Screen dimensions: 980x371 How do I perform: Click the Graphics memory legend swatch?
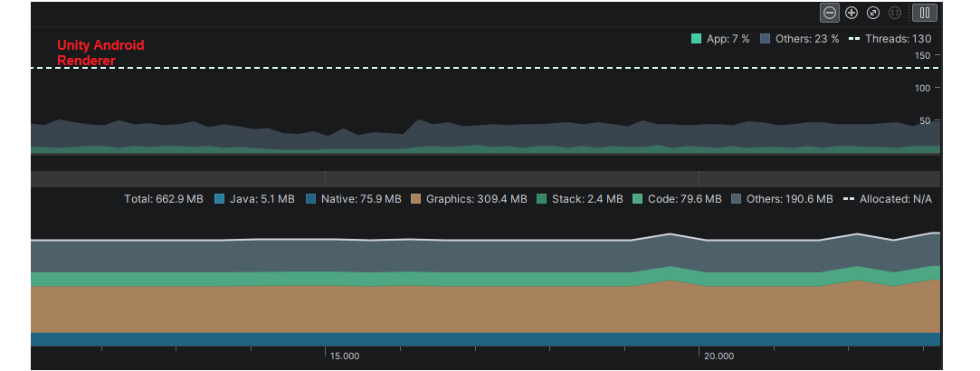pos(415,199)
